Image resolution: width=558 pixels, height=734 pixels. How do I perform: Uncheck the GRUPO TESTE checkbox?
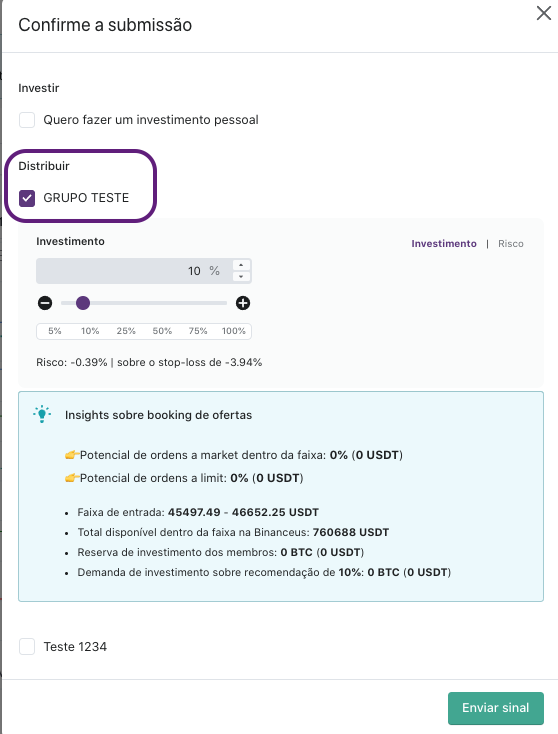point(27,198)
